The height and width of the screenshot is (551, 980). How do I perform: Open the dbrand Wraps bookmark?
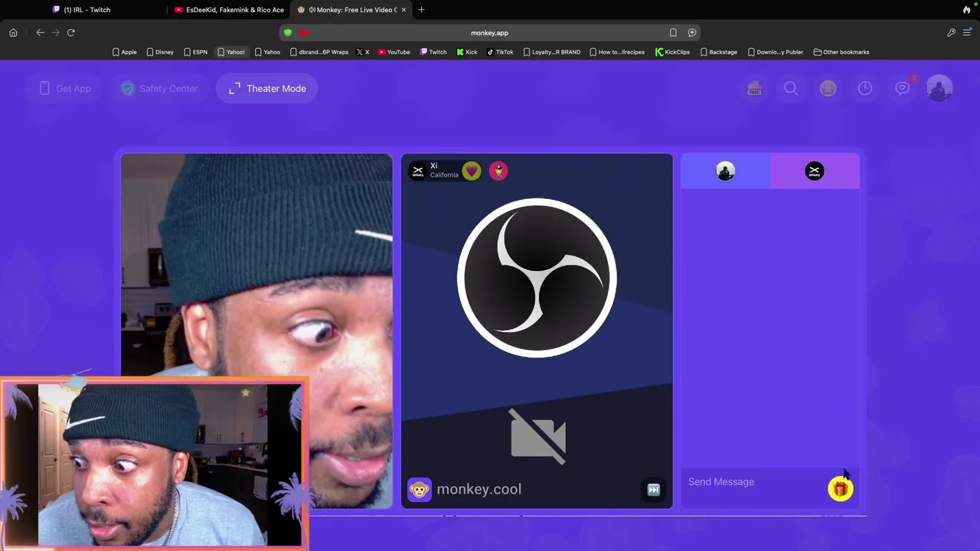pyautogui.click(x=318, y=52)
